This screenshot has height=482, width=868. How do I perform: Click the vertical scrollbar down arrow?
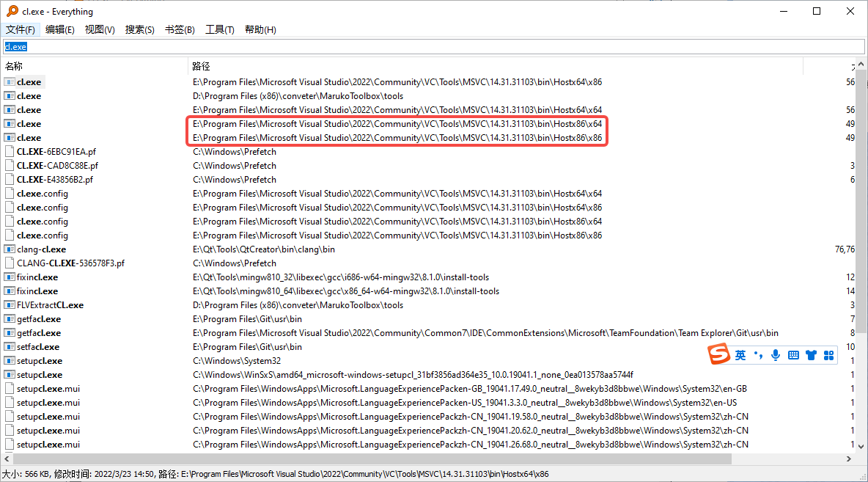[861, 446]
